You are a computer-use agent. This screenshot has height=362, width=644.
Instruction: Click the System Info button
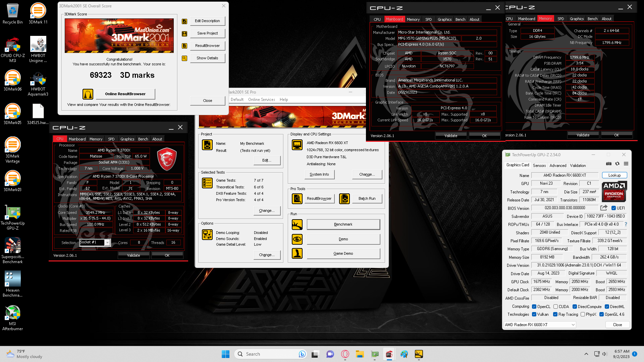[x=319, y=174]
